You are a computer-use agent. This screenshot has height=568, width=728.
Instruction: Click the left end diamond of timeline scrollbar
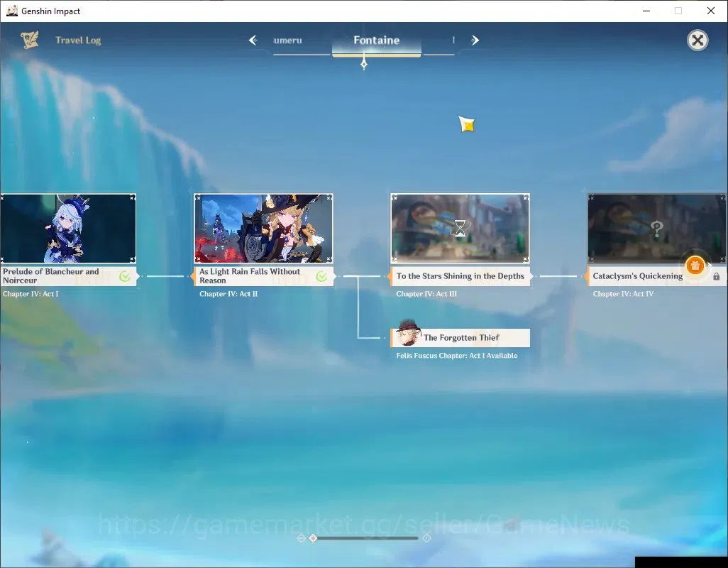tap(302, 537)
